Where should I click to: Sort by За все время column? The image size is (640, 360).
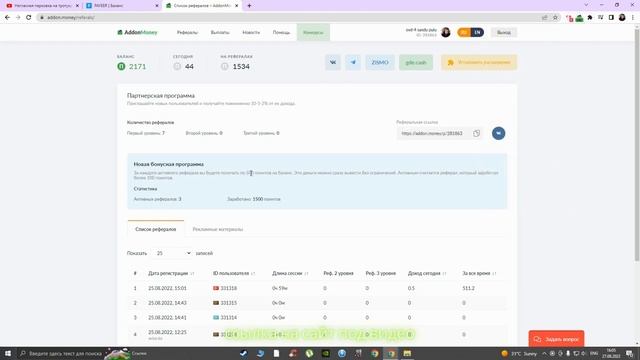point(479,273)
